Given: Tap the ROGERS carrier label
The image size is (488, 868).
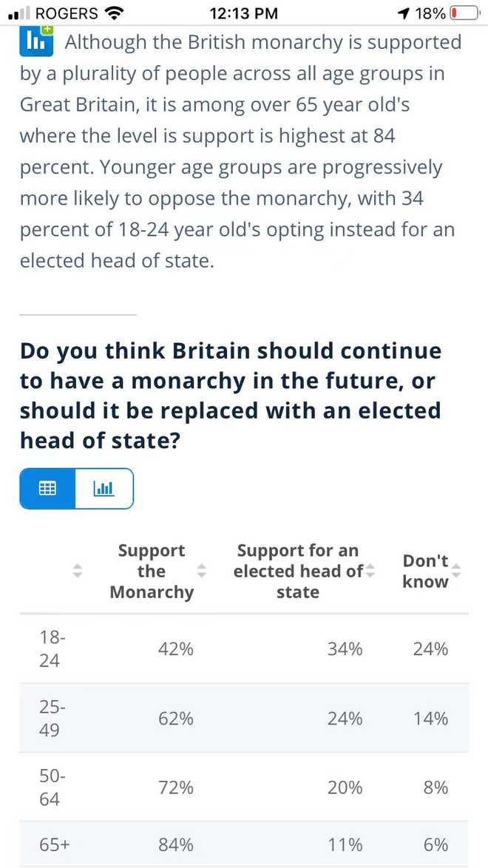Looking at the screenshot, I should 67,13.
